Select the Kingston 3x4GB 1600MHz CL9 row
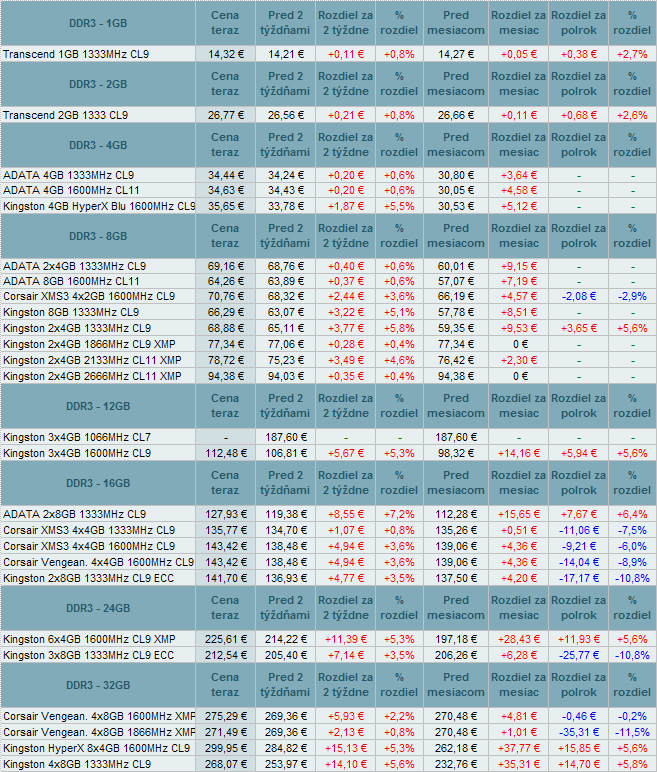This screenshot has height=772, width=657. tap(328, 453)
